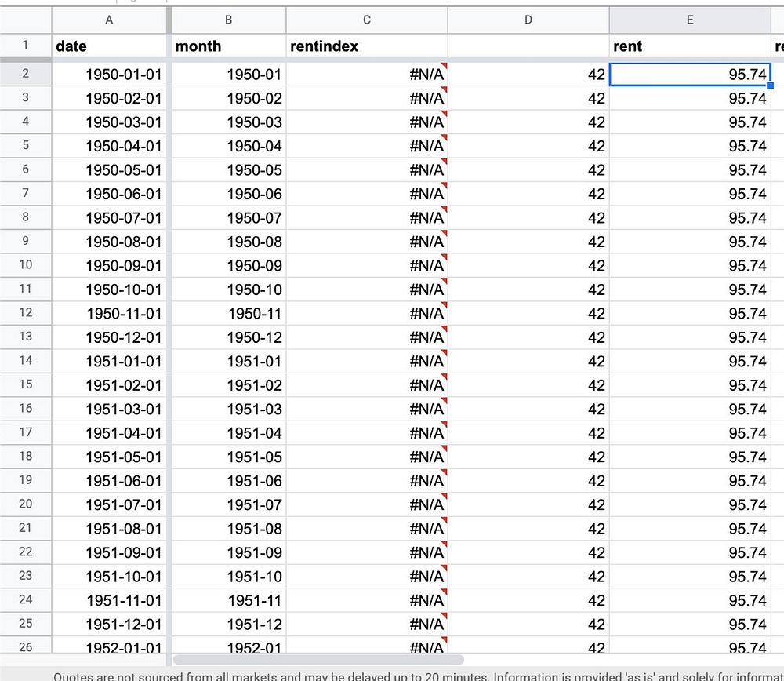Click the 42 value in row 5

tap(528, 146)
